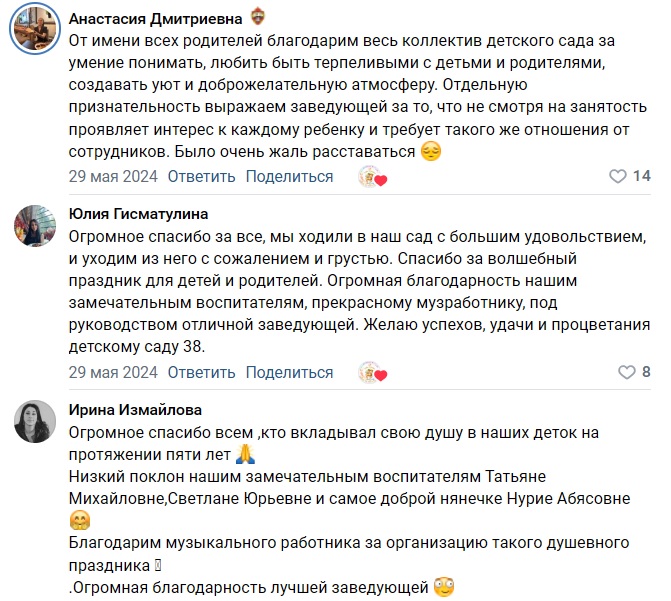This screenshot has height=601, width=671.
Task: Go to Юлия Гисматулина's profile name link
Action: click(139, 213)
